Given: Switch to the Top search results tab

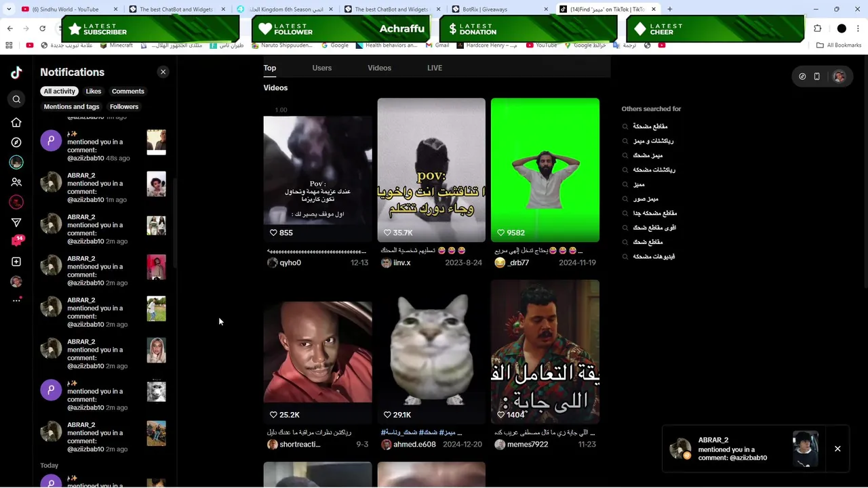Looking at the screenshot, I should [x=270, y=68].
